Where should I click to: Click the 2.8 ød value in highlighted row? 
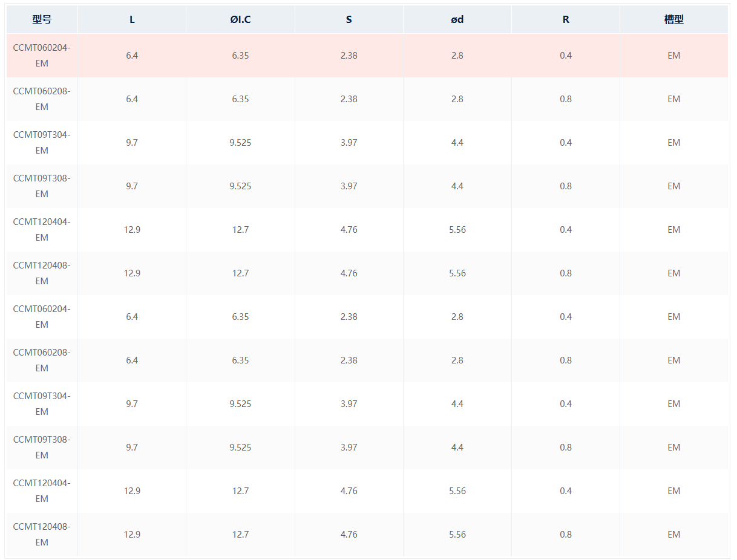[457, 55]
